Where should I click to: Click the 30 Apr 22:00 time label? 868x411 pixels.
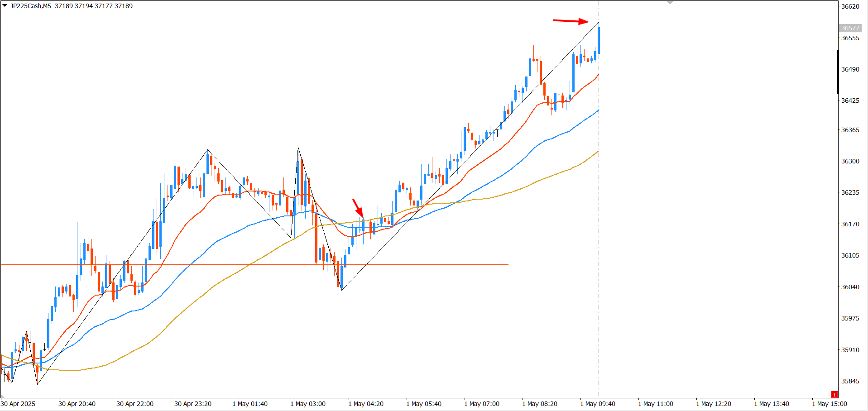point(135,404)
